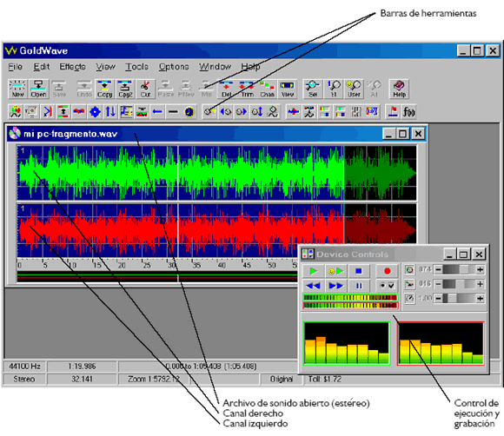Open device properties button with radio and checkmark
Viewport: 504px width, 436px height.
tap(387, 286)
